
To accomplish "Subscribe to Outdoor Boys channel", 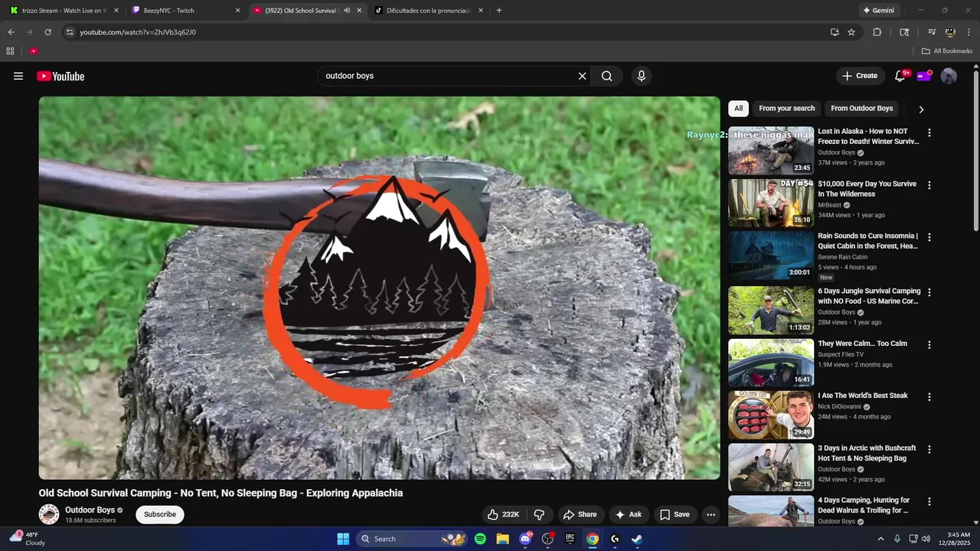I will point(160,514).
